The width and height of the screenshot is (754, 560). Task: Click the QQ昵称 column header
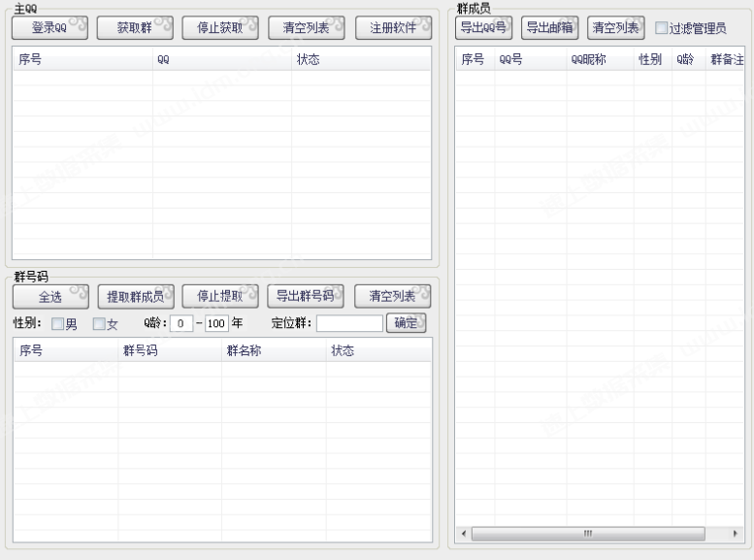600,59
